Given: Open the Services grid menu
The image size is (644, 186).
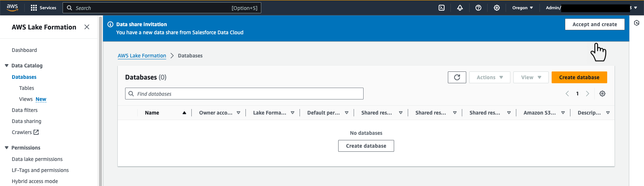Looking at the screenshot, I should tap(43, 8).
